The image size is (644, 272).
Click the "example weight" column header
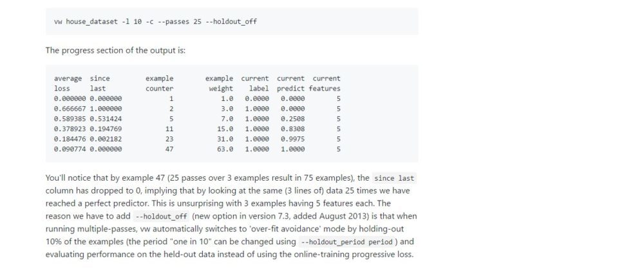[220, 83]
